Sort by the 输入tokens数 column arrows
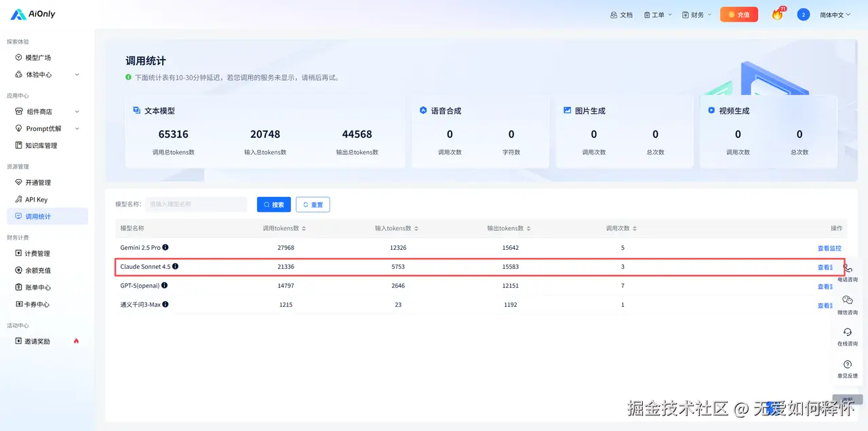Screen dimensions: 868x431 click(416, 229)
